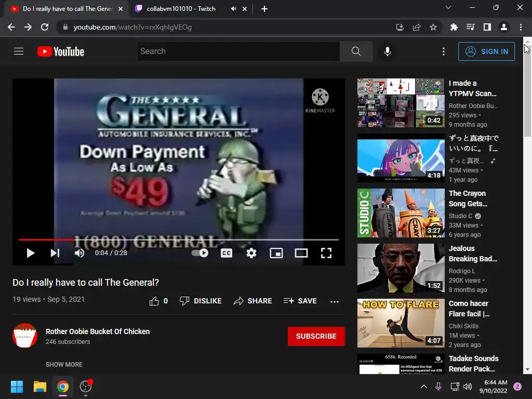Screen dimensions: 532x399
Task: Subscribe to Rother Oobie Bucket Of Chicken
Action: tap(316, 336)
